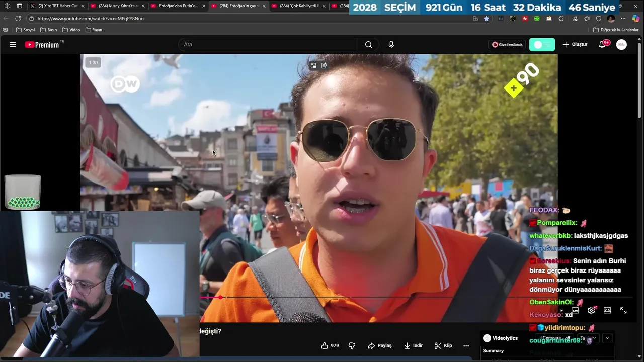This screenshot has width=644, height=362.
Task: Open the Sosyal bookmarks folder
Action: coord(26,30)
